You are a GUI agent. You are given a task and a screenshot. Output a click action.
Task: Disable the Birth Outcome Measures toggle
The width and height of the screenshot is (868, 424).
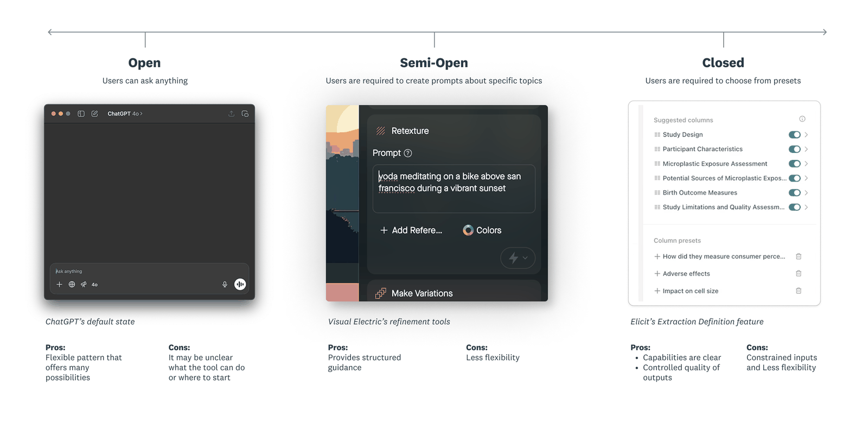pos(795,192)
